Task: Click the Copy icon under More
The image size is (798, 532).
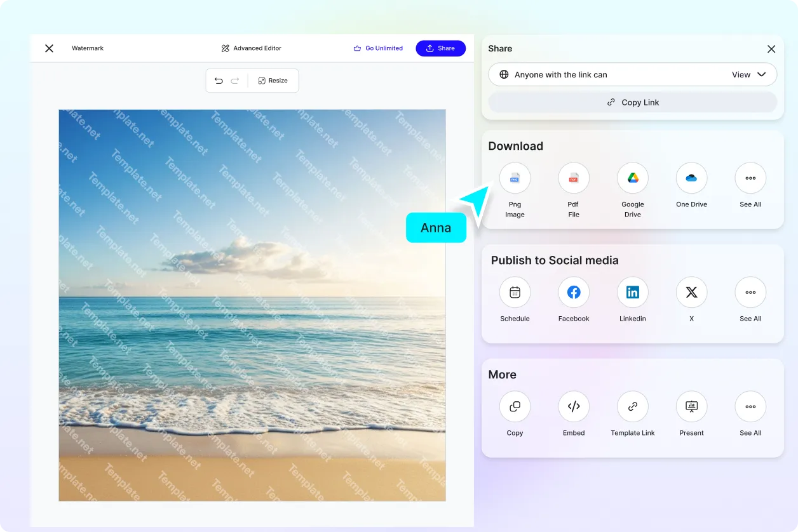Action: (515, 407)
